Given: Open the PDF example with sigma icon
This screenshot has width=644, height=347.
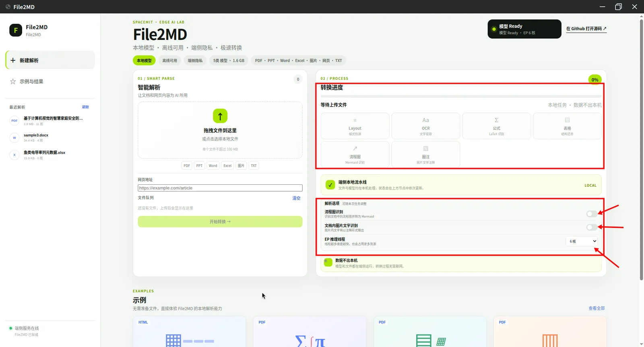Looking at the screenshot, I should [310, 331].
